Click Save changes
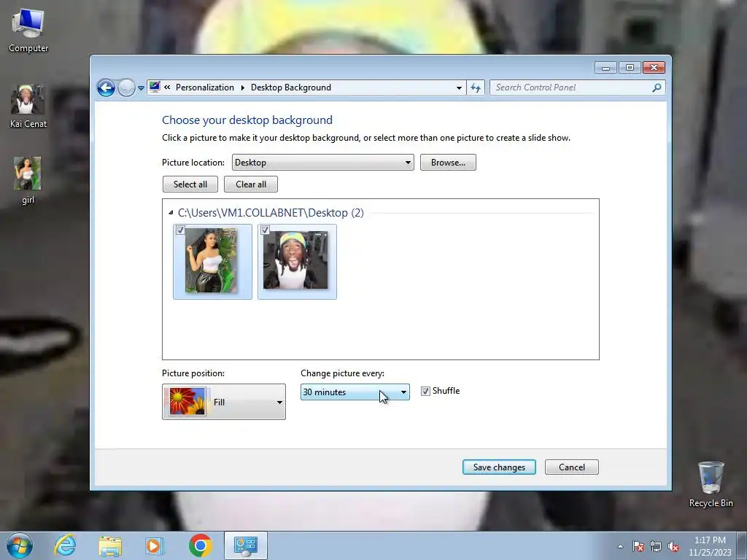The width and height of the screenshot is (747, 560). pyautogui.click(x=499, y=467)
